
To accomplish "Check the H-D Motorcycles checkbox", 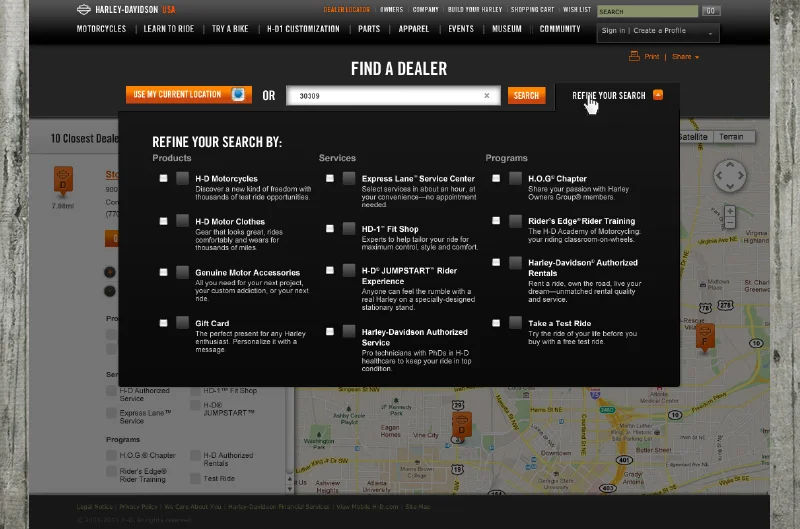I will (163, 178).
